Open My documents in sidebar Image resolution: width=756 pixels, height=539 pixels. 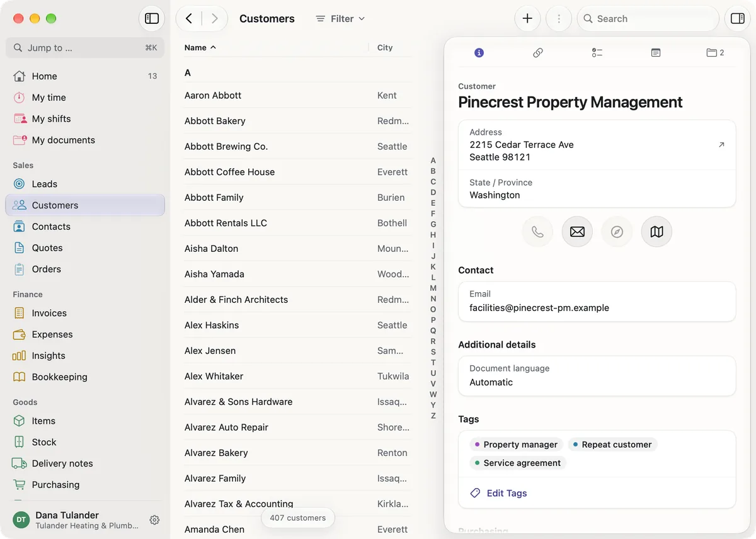[x=85, y=140]
